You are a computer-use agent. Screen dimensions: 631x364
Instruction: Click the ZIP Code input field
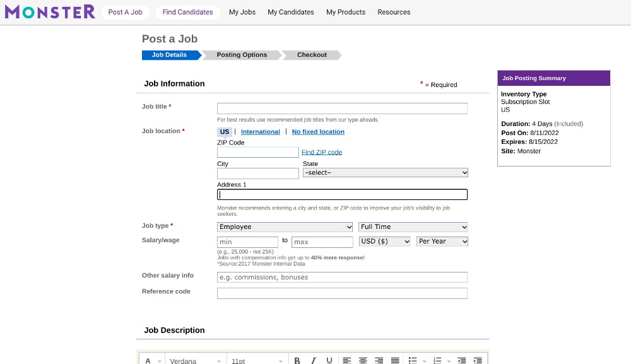click(x=258, y=152)
